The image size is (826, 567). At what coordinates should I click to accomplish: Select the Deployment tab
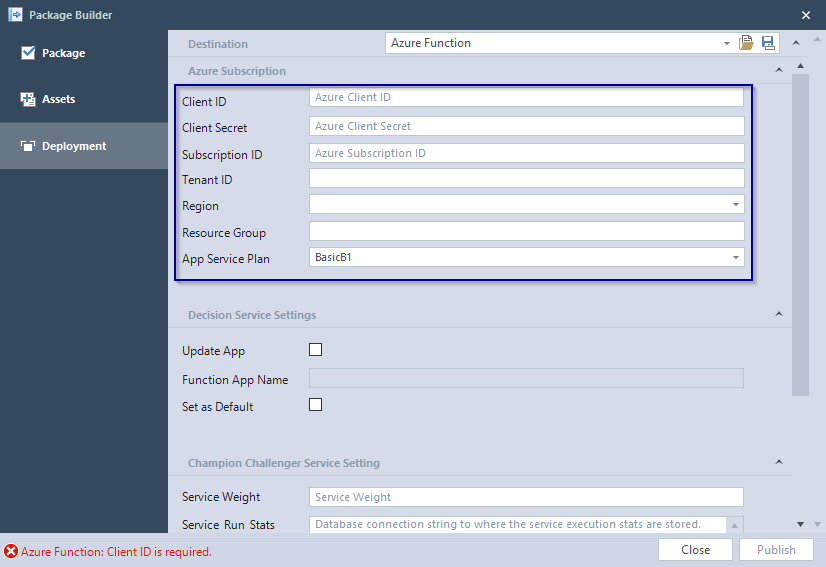[84, 146]
